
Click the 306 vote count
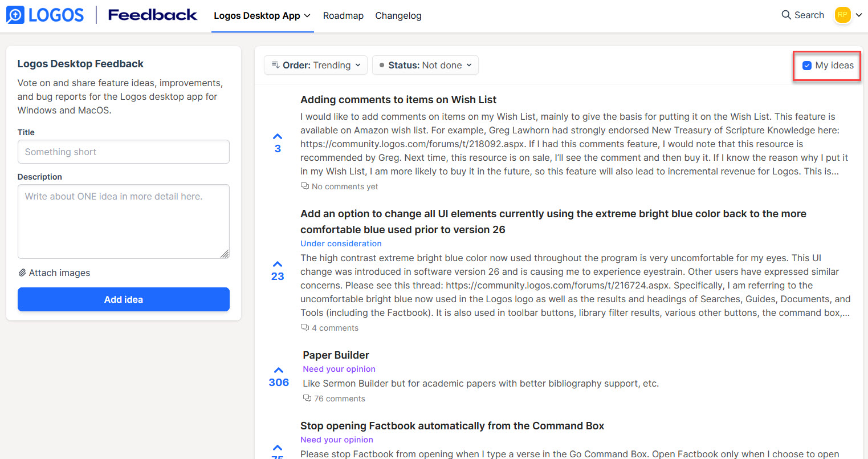pyautogui.click(x=279, y=383)
